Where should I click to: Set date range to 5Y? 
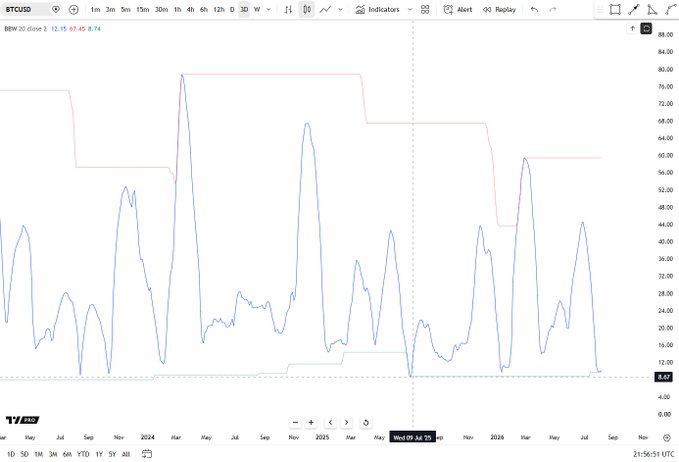[x=112, y=454]
